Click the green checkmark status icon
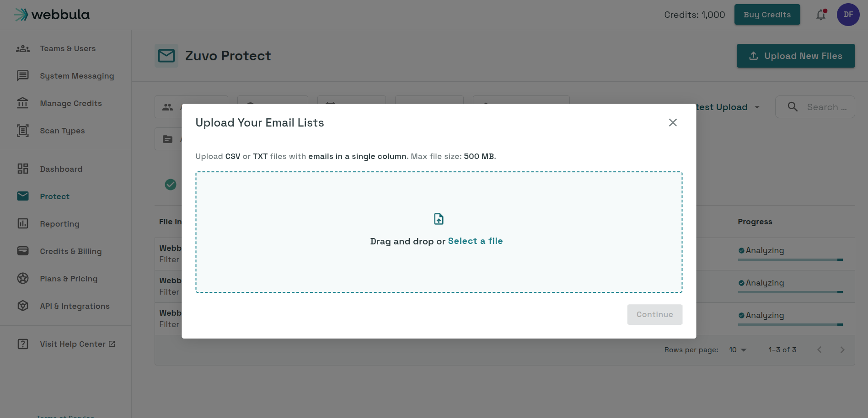This screenshot has height=418, width=868. point(171,185)
